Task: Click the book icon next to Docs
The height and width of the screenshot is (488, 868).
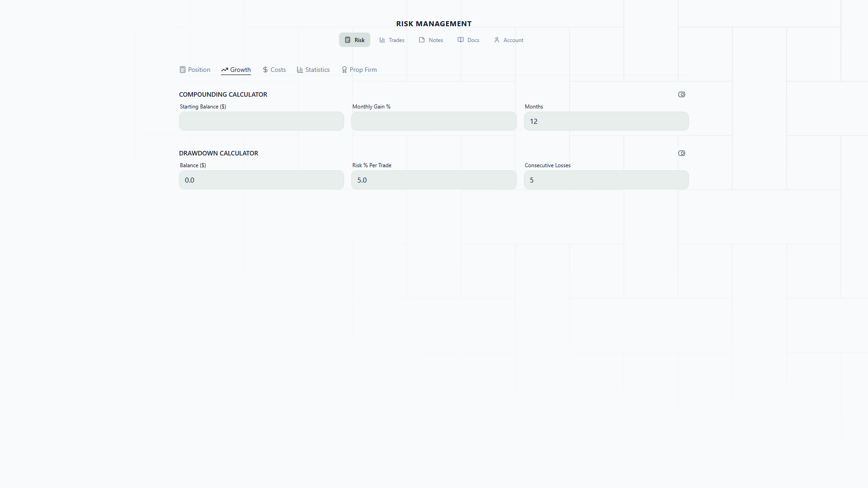Action: [x=461, y=40]
